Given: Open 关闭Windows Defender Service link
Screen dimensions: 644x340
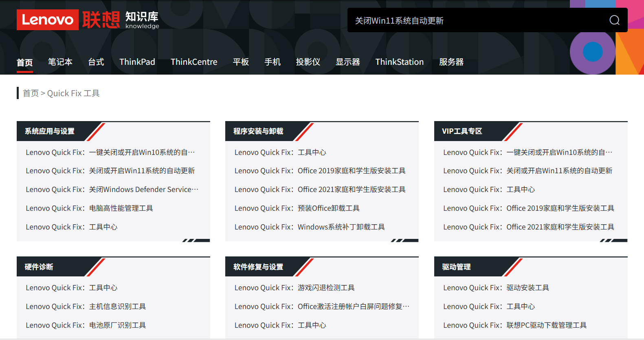Looking at the screenshot, I should point(112,190).
